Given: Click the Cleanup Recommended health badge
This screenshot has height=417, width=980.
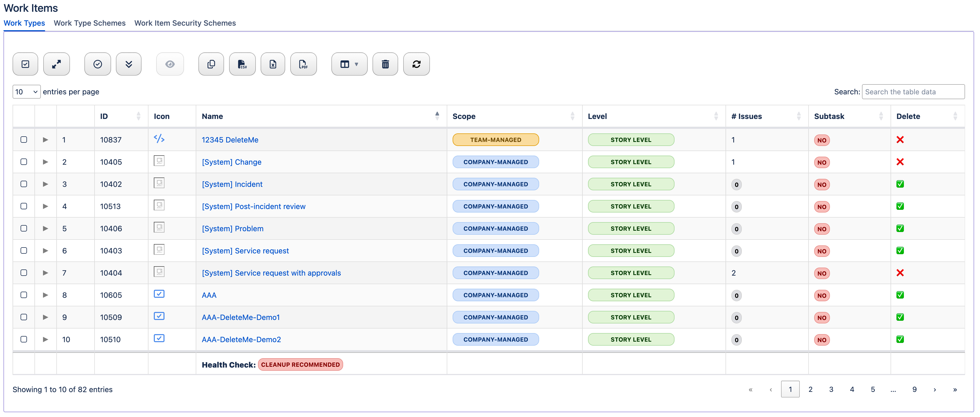Looking at the screenshot, I should [300, 364].
